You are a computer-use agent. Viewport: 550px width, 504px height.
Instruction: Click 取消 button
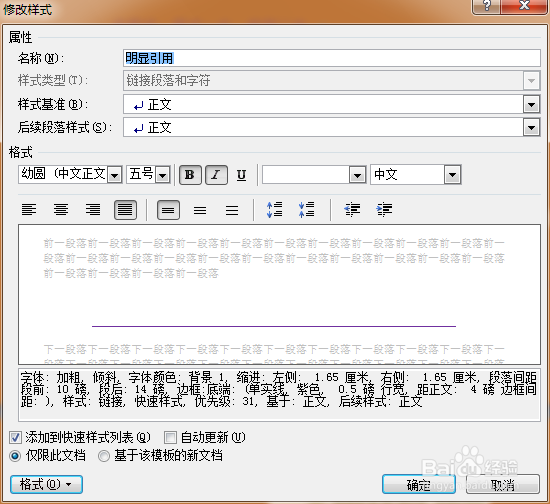click(503, 485)
